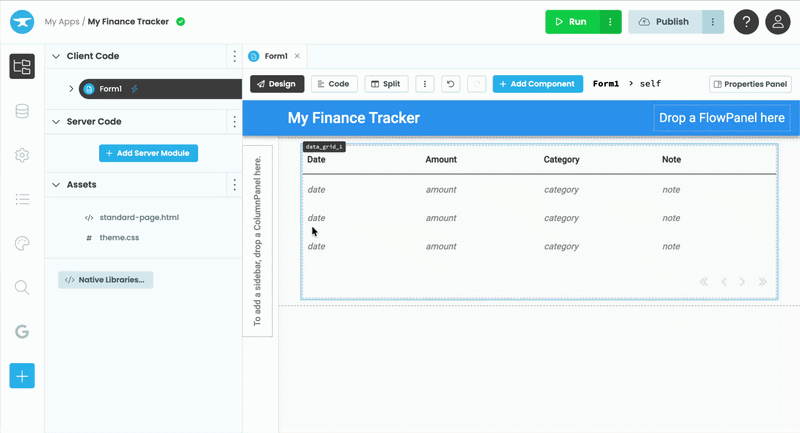
Task: Click the lightning icon next to Form1
Action: [x=135, y=89]
